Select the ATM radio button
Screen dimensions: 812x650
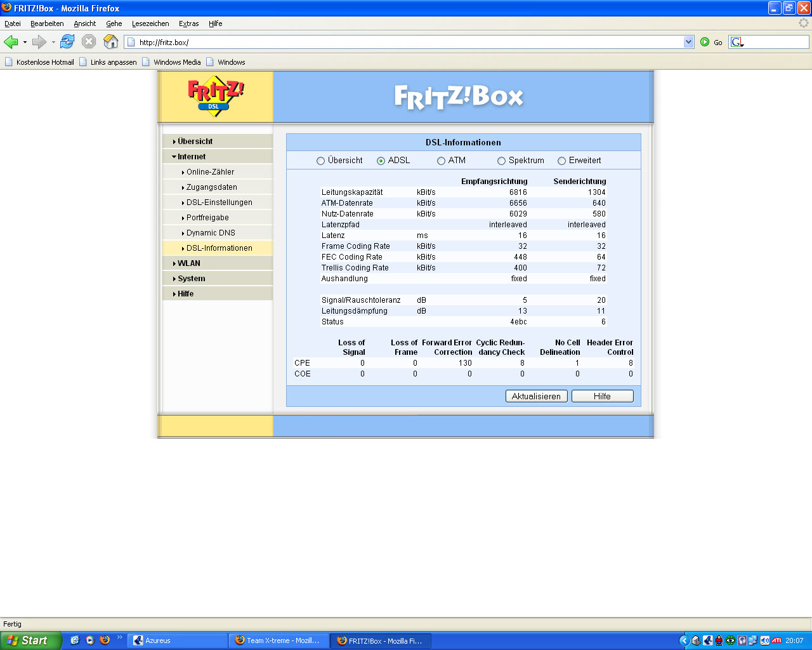441,161
